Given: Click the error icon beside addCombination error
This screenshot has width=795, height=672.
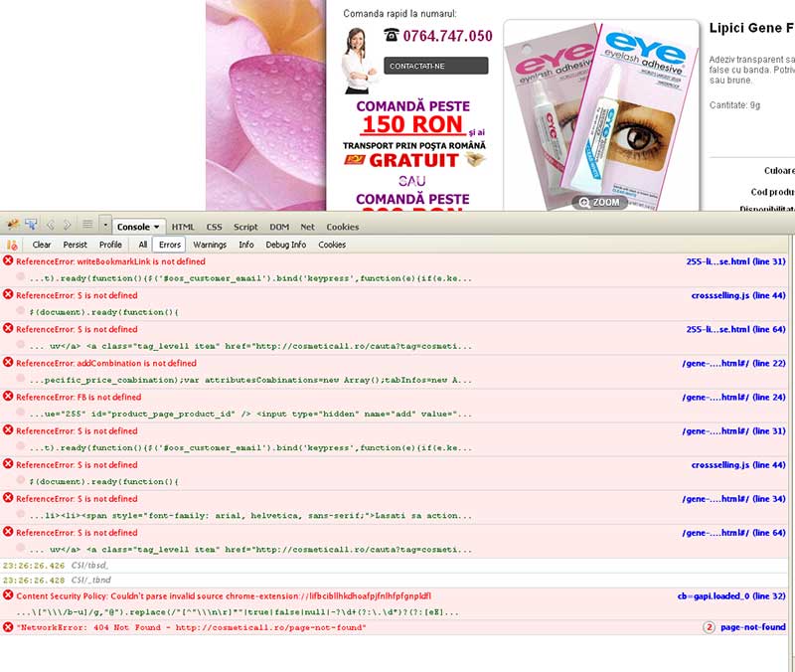Looking at the screenshot, I should (x=8, y=362).
